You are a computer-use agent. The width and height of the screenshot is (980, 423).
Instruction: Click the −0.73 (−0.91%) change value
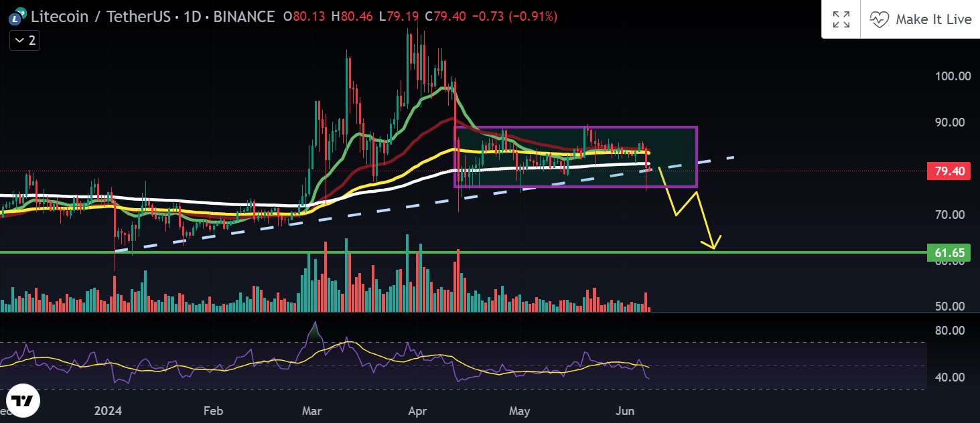[516, 16]
